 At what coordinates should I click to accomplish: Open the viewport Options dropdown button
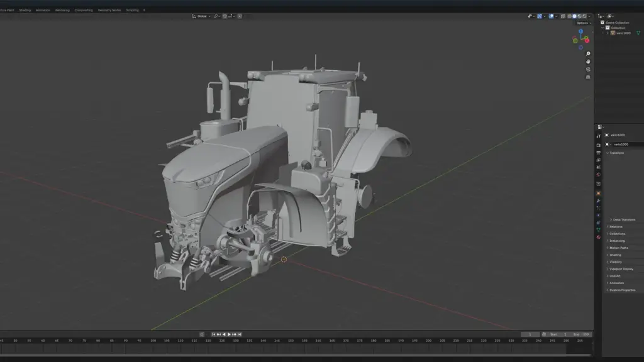click(x=583, y=23)
